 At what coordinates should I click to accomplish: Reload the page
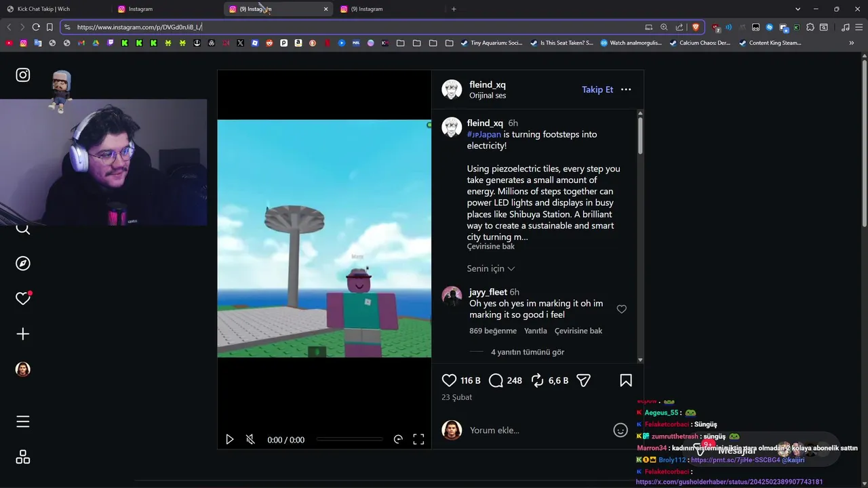click(36, 27)
